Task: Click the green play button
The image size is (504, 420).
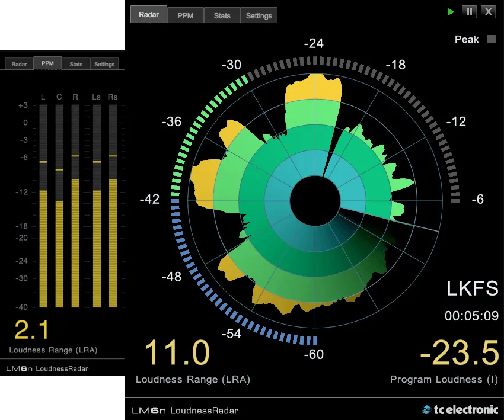Action: (x=451, y=11)
